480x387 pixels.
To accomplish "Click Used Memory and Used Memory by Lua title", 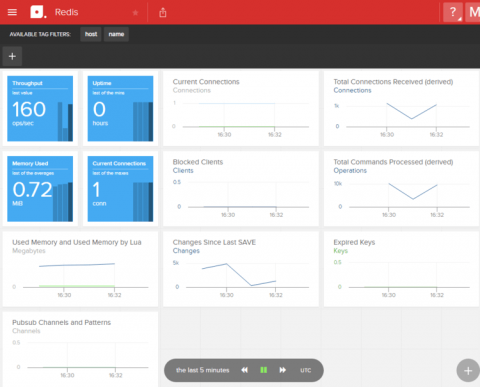I will pos(77,242).
